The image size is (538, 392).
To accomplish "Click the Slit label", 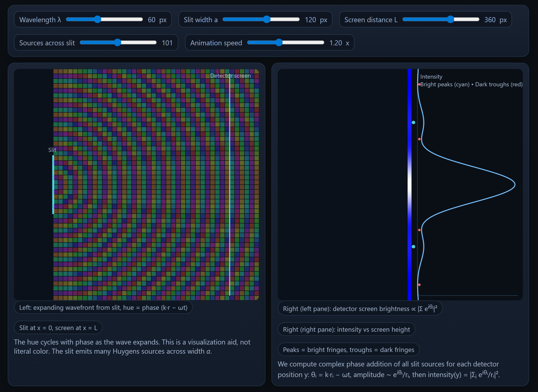I will [x=52, y=149].
